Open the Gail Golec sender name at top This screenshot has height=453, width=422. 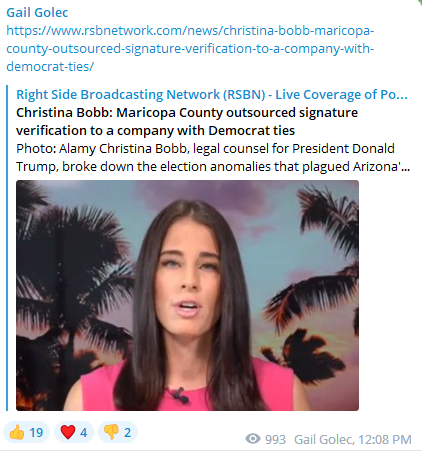click(x=37, y=12)
